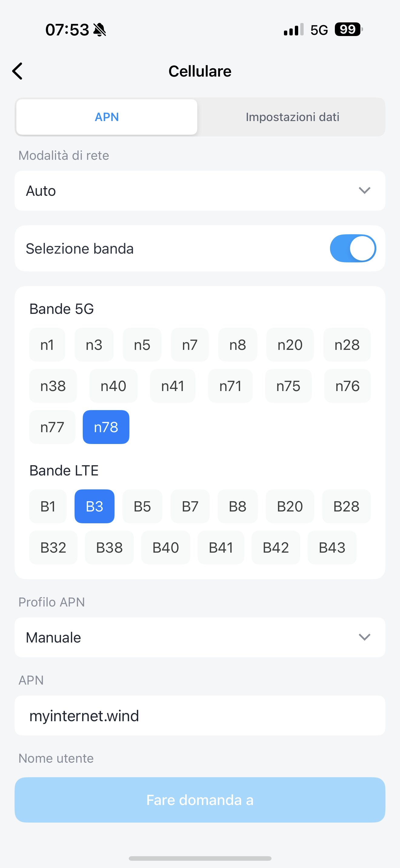Select the B43 LTE band

coord(332,547)
